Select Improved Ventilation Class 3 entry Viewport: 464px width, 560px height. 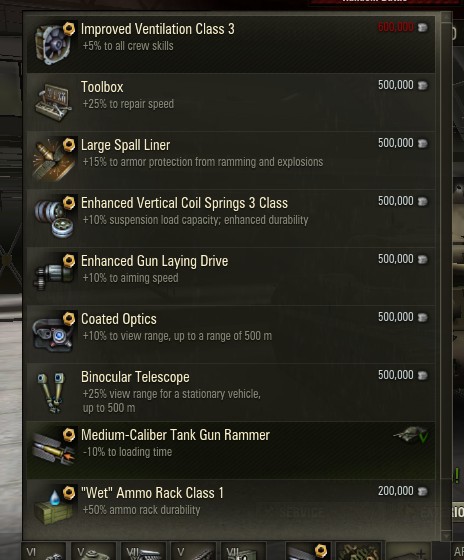[x=231, y=44]
